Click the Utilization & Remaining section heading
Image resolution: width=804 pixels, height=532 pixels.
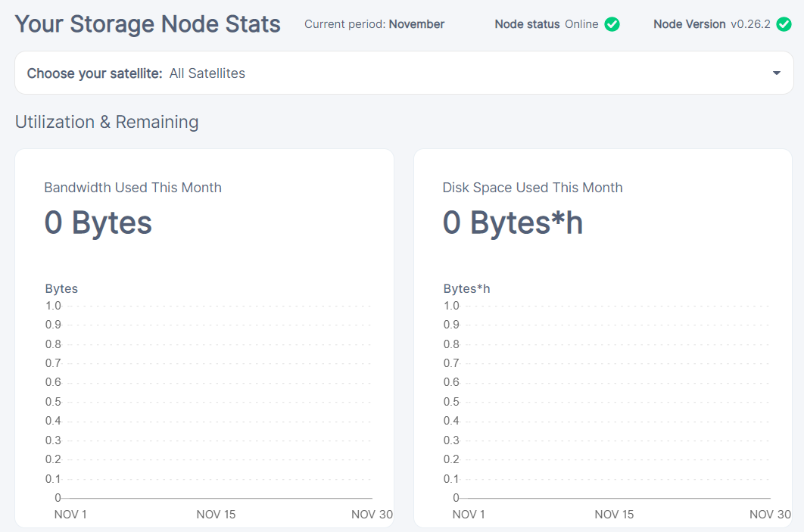[x=107, y=122]
